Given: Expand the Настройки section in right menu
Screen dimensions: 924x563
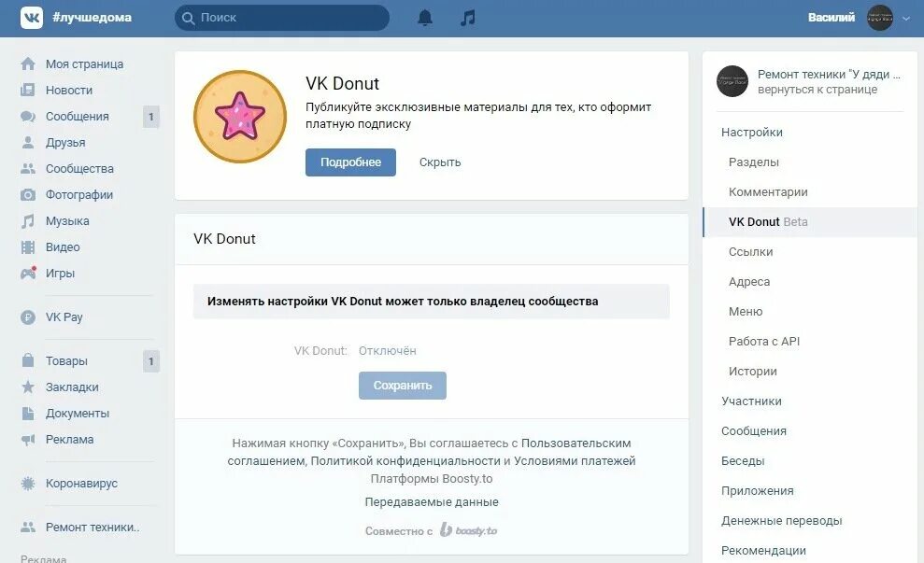Looking at the screenshot, I should [752, 133].
